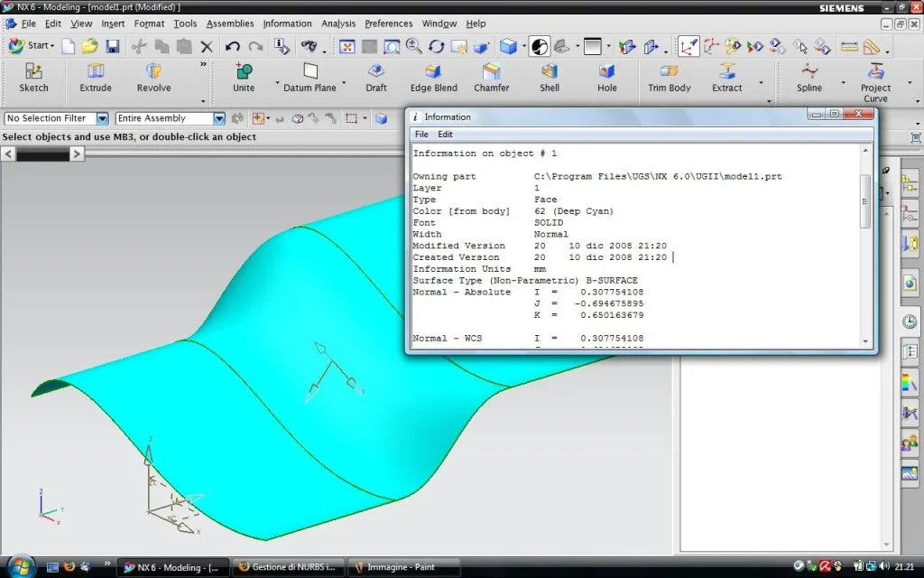The image size is (924, 578).
Task: Expand the Entire Assembly scope dropdown
Action: click(x=218, y=118)
